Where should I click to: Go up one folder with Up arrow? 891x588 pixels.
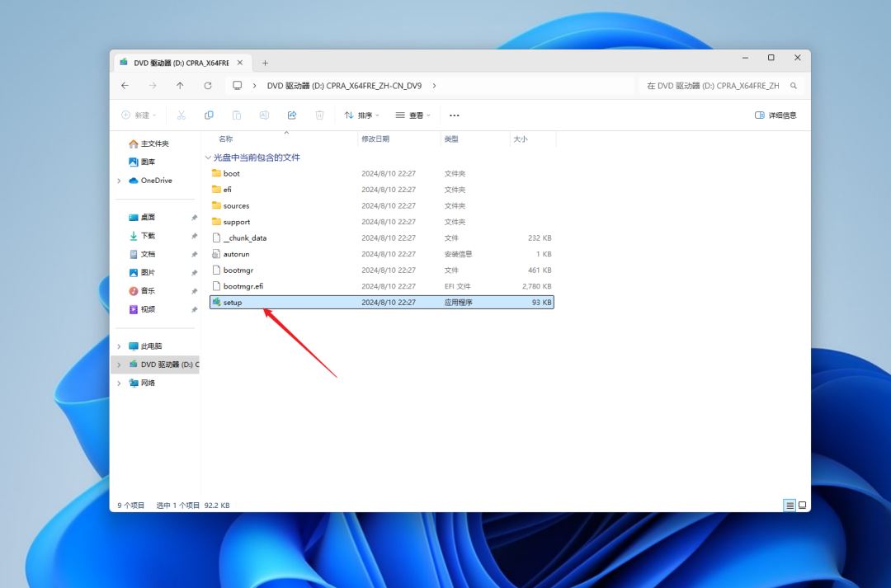pos(180,86)
